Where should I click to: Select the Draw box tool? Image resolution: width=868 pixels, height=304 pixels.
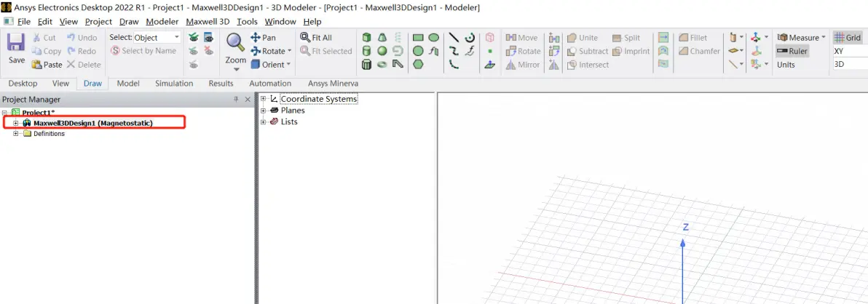(366, 38)
